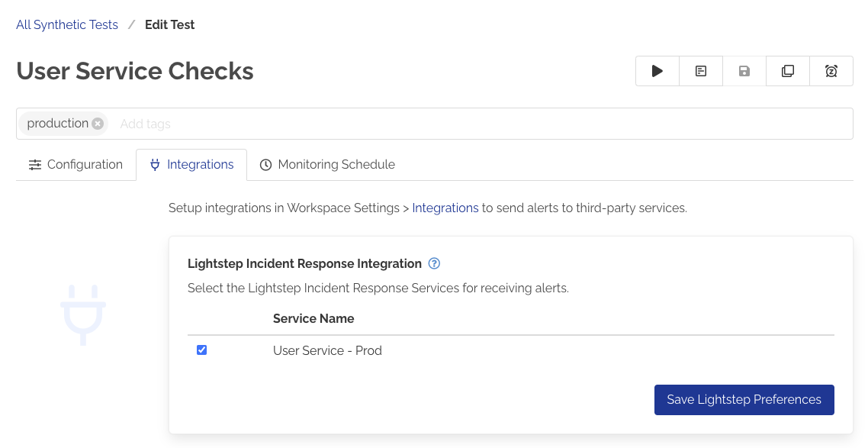The height and width of the screenshot is (448, 868).
Task: Duplicate the test using the copy icon
Action: click(787, 70)
